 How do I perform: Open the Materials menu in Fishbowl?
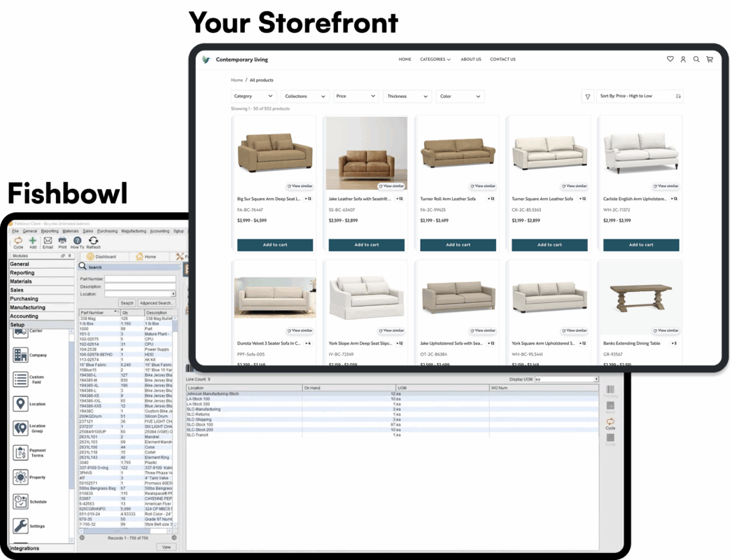tap(71, 230)
